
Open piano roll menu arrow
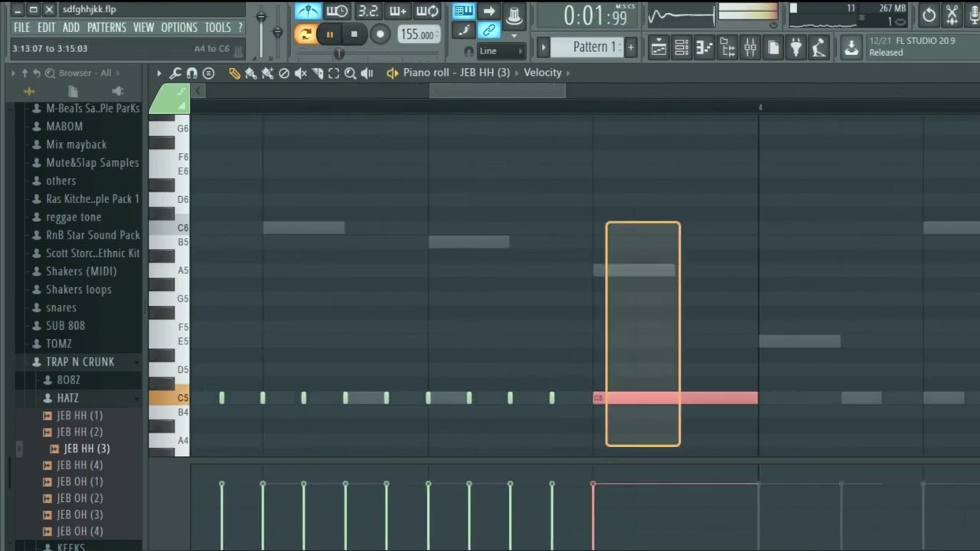tap(159, 73)
